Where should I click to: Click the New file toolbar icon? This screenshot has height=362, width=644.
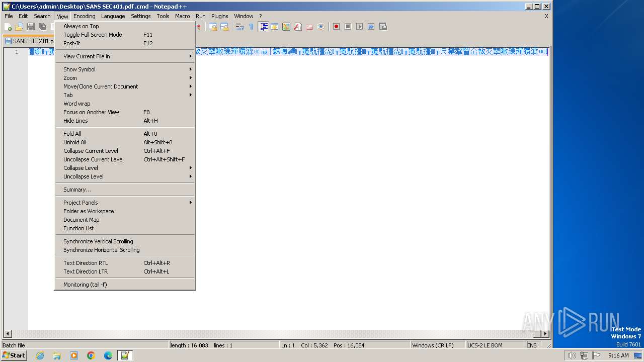point(8,27)
